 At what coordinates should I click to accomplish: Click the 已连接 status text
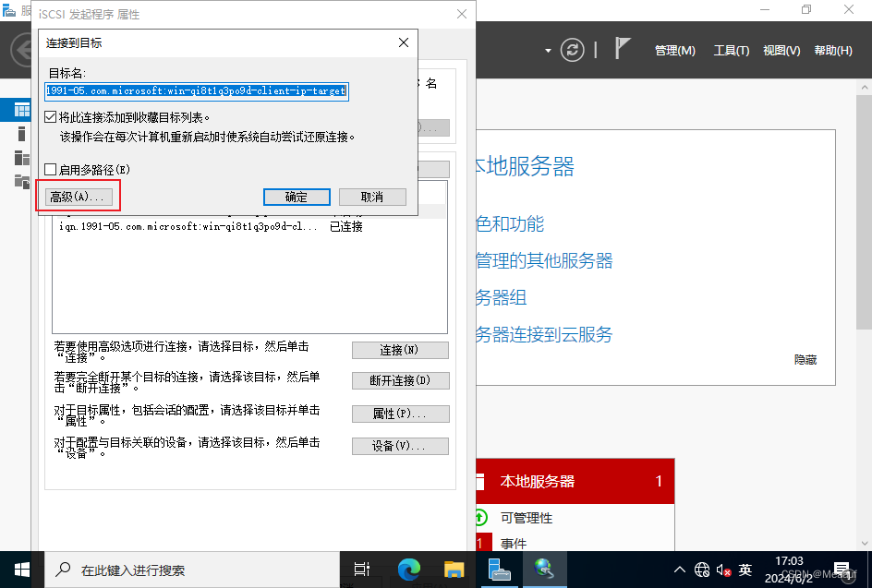coord(345,227)
